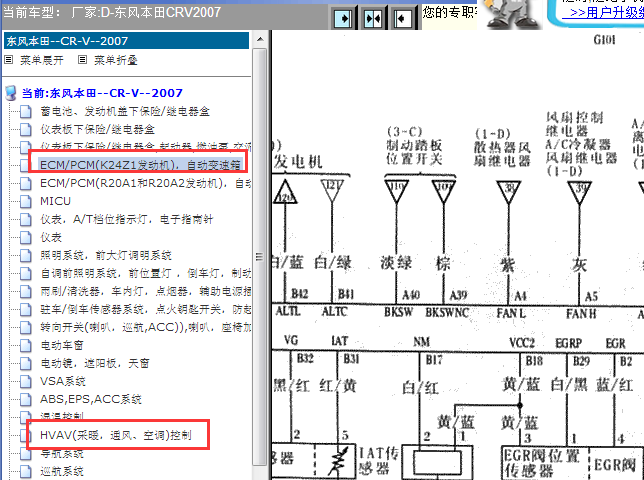Click page icon beside 照明系统，前大灯调明系统

click(x=25, y=255)
